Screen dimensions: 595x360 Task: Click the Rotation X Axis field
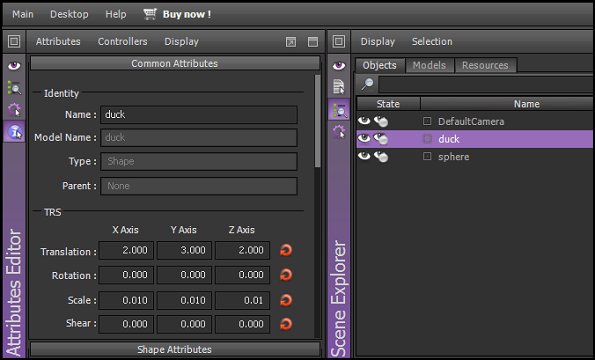tap(126, 275)
